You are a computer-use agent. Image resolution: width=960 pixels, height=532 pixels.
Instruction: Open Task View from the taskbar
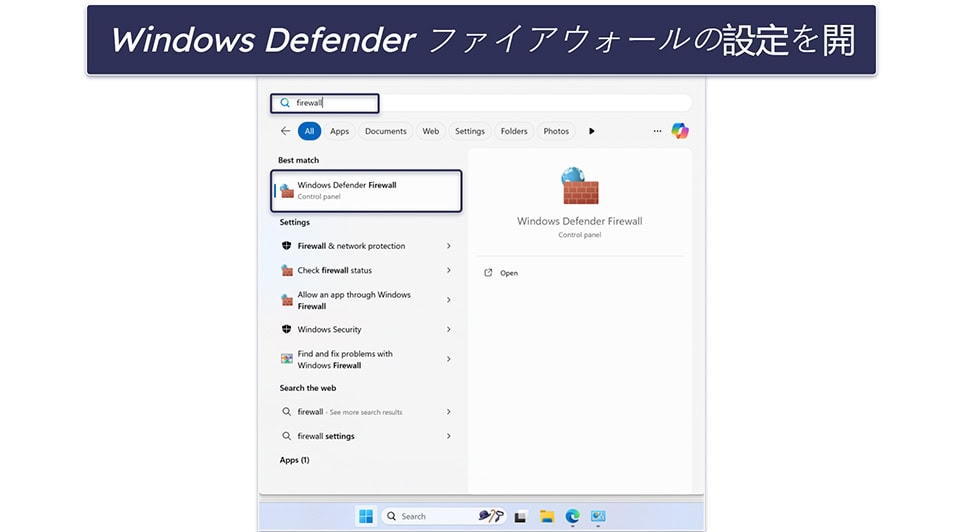520,517
